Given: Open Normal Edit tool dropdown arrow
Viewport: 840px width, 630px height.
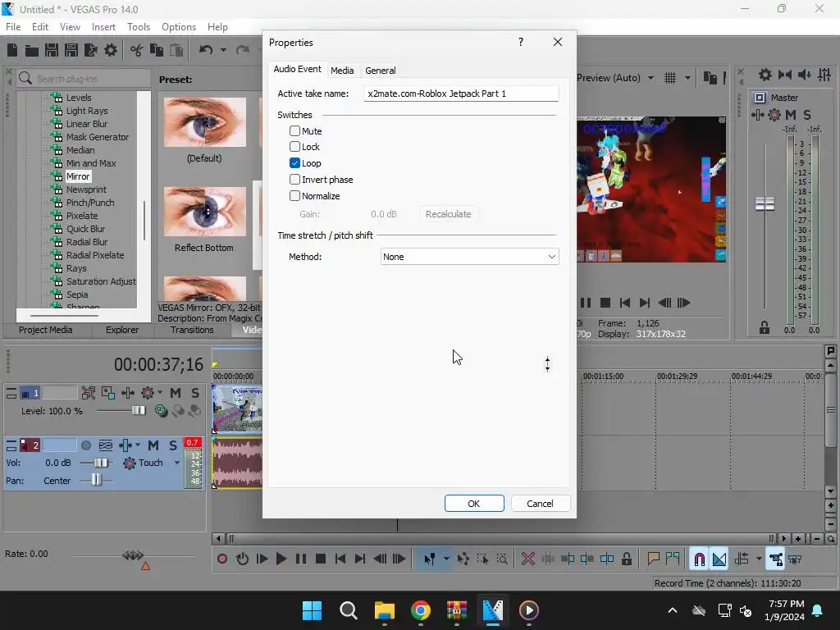Looking at the screenshot, I should 446,559.
